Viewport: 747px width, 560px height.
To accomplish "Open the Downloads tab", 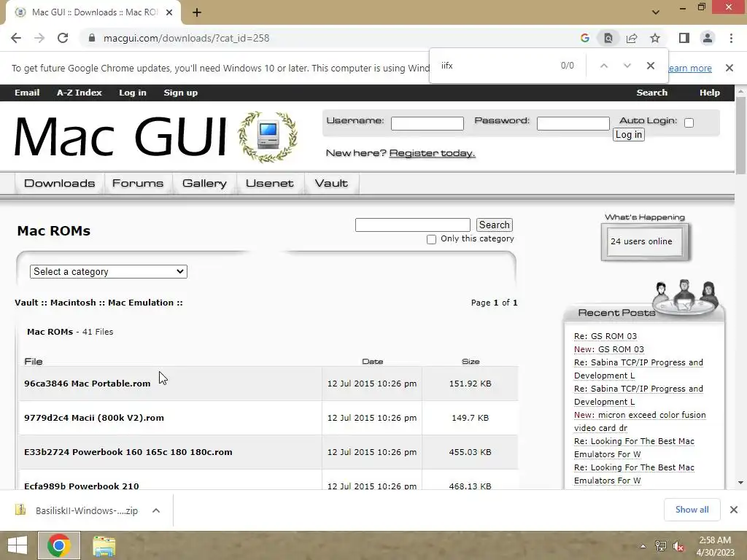I will point(60,183).
